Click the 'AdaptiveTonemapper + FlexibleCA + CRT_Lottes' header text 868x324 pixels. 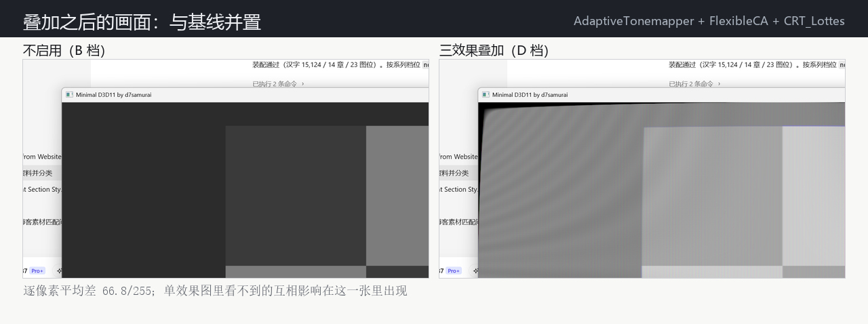pyautogui.click(x=709, y=21)
